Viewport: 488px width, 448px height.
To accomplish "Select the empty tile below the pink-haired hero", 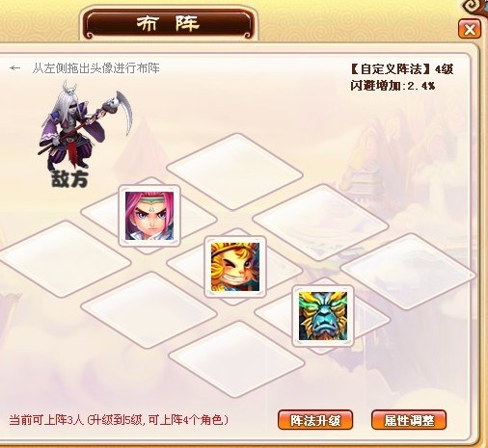I will 149,310.
